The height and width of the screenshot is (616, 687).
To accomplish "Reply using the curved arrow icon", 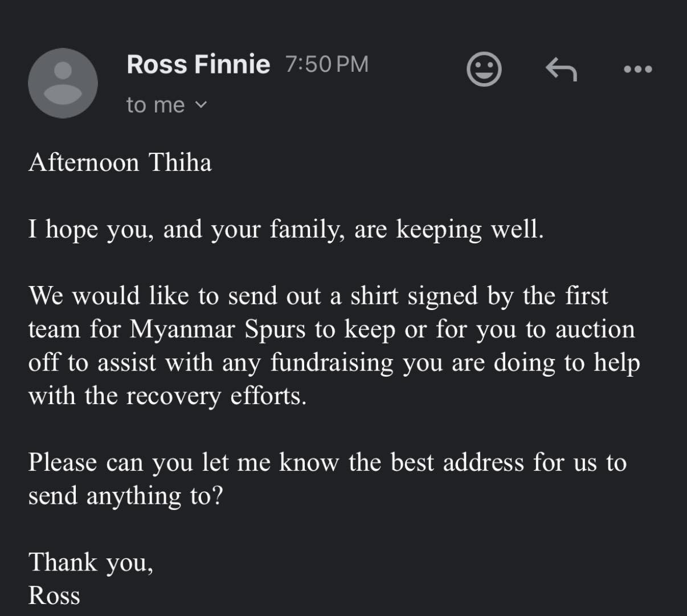I will (x=561, y=70).
